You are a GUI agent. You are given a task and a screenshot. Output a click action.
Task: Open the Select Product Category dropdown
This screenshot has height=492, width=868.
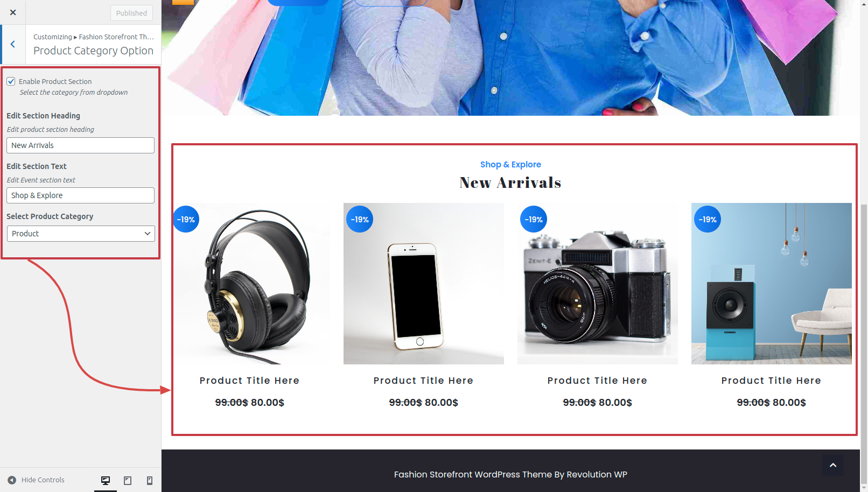pos(81,234)
